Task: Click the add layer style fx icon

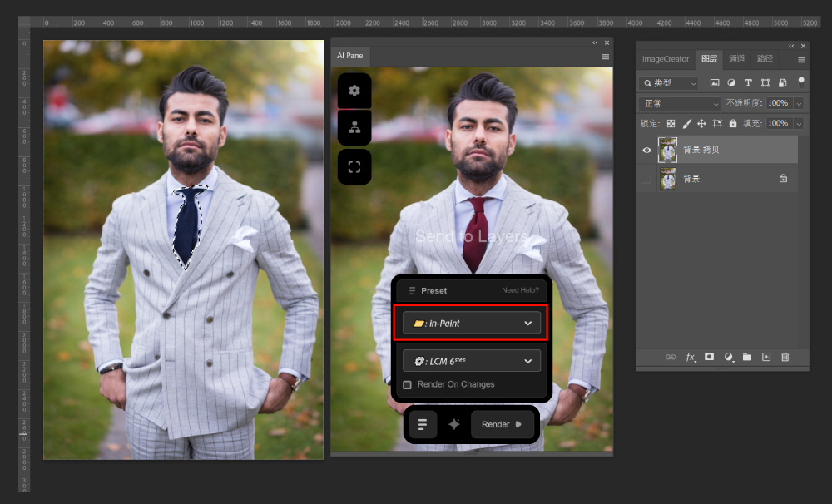Action: tap(691, 357)
